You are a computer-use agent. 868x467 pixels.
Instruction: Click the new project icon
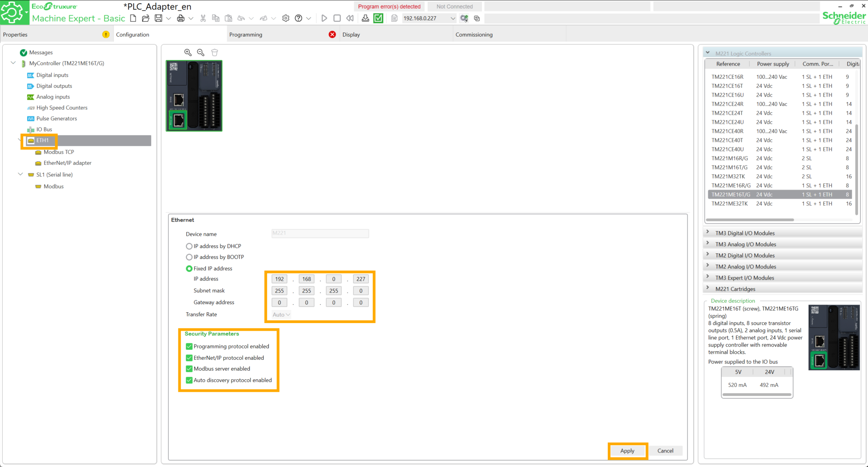pyautogui.click(x=133, y=19)
